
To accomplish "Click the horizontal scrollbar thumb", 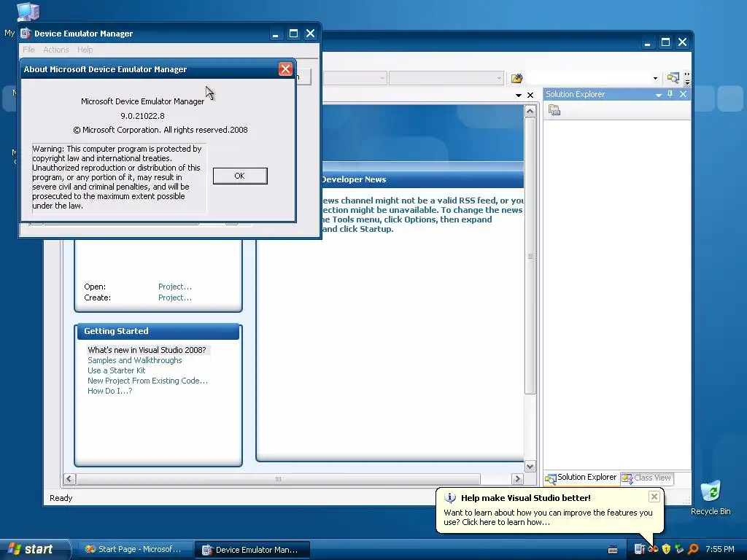I will coord(278,478).
